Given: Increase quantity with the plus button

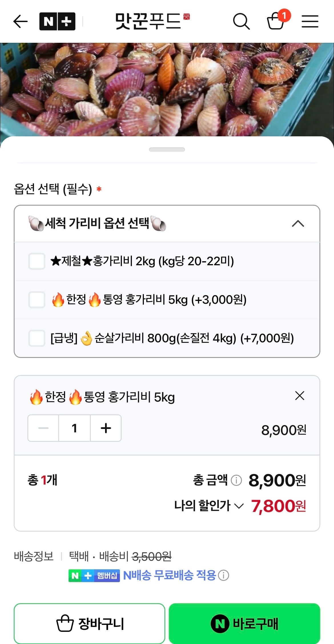Looking at the screenshot, I should point(106,428).
